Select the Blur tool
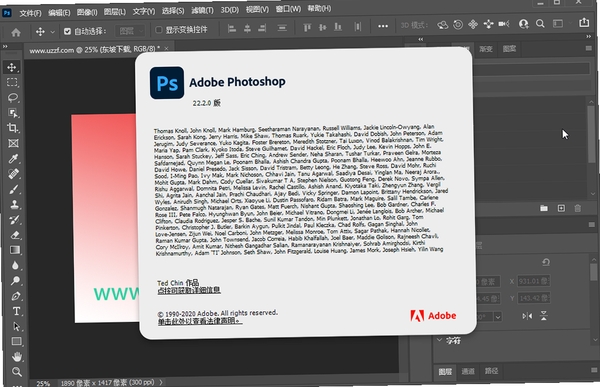 pos(15,265)
